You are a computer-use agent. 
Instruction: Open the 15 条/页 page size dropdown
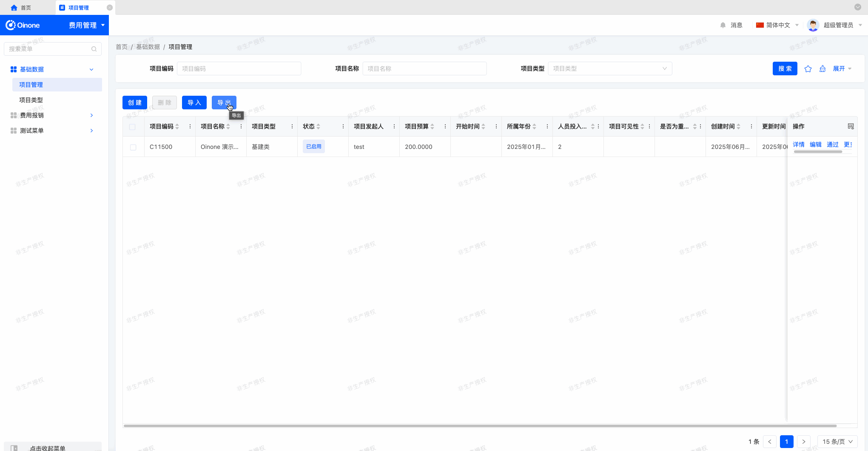[x=837, y=442]
